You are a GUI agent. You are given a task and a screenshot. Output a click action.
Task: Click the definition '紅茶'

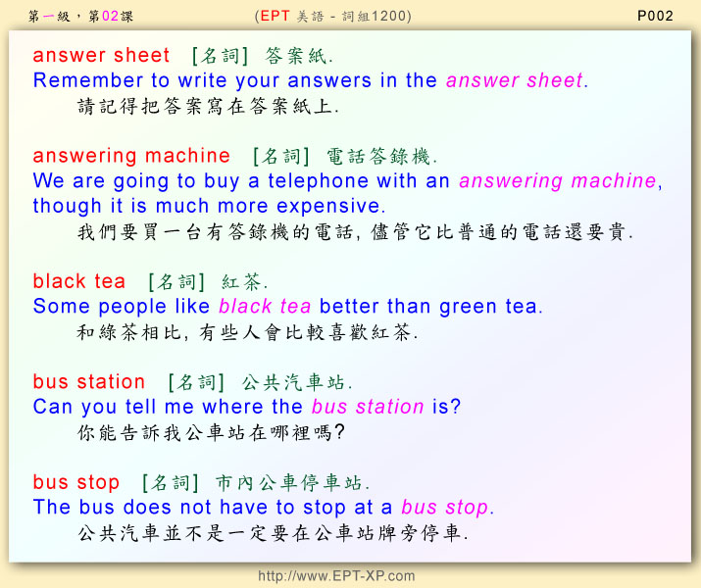[x=244, y=282]
